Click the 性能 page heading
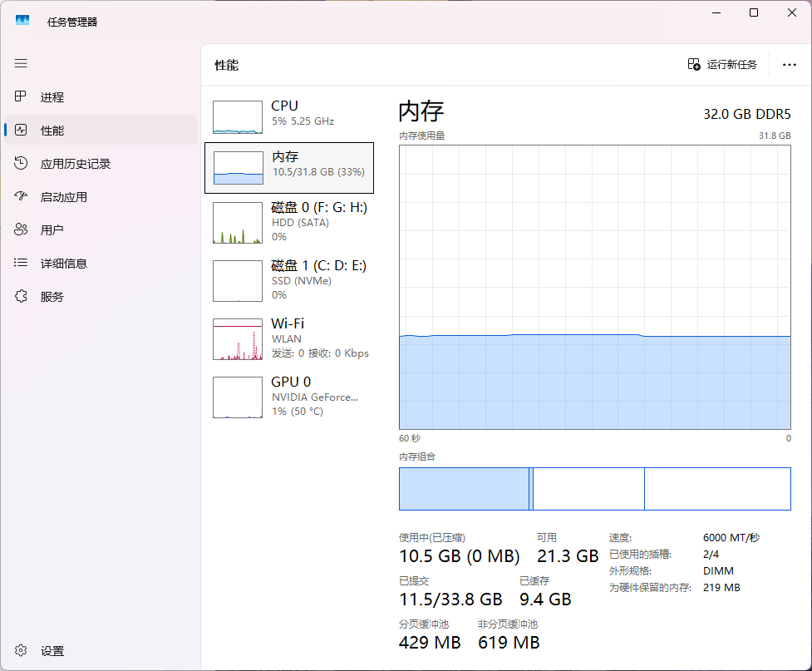The image size is (812, 671). click(x=227, y=66)
